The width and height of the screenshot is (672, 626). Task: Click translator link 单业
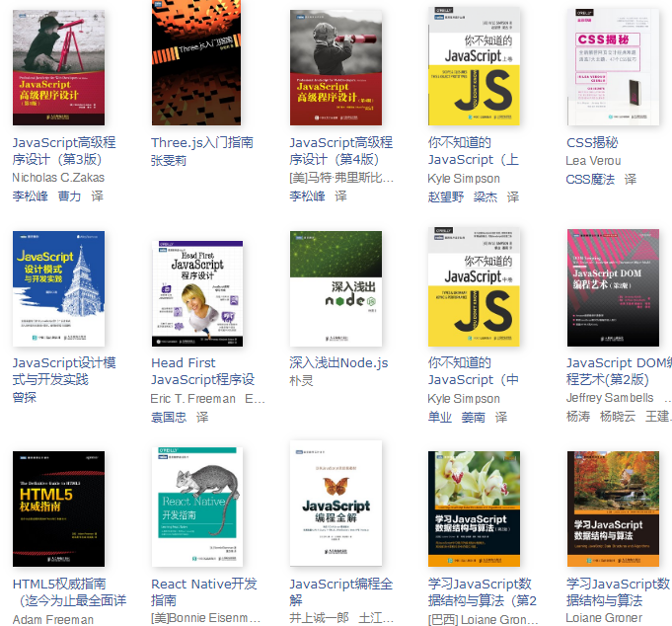click(440, 417)
